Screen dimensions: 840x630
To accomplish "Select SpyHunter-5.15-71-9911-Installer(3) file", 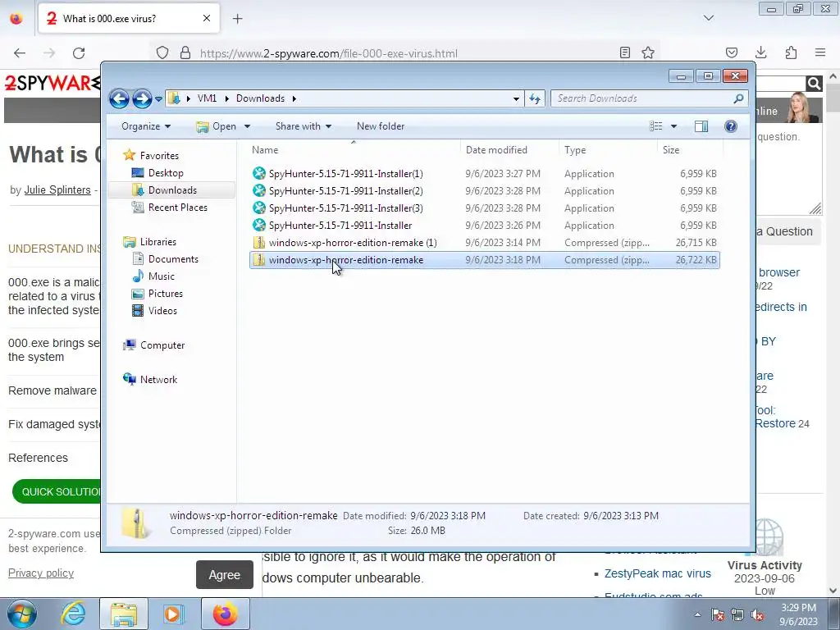I will pyautogui.click(x=484, y=208).
